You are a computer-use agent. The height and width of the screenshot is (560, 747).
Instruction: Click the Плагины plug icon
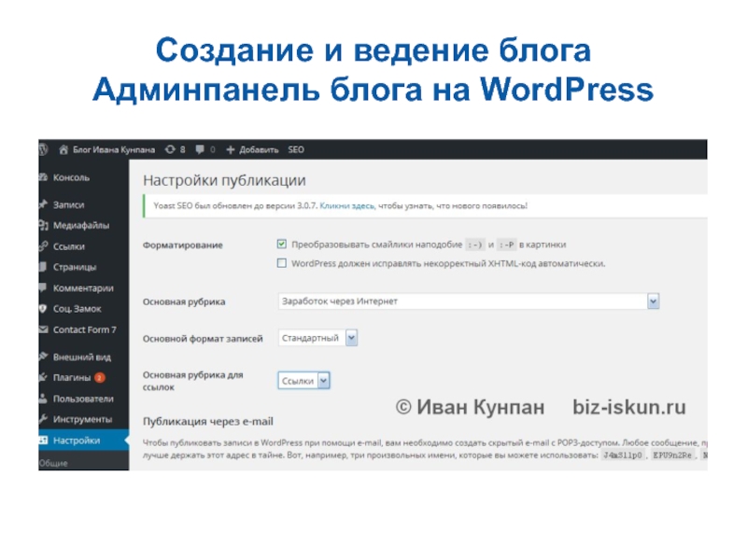pos(43,377)
